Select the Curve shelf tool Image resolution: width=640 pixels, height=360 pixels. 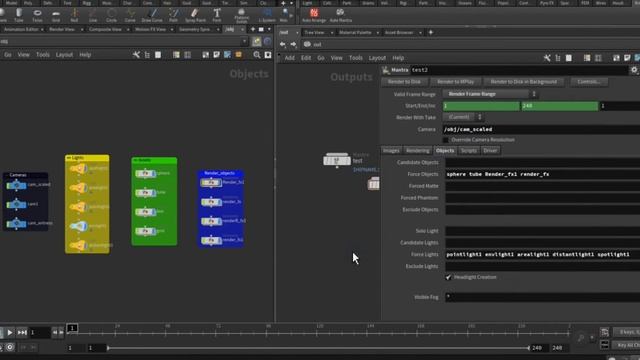pos(130,16)
